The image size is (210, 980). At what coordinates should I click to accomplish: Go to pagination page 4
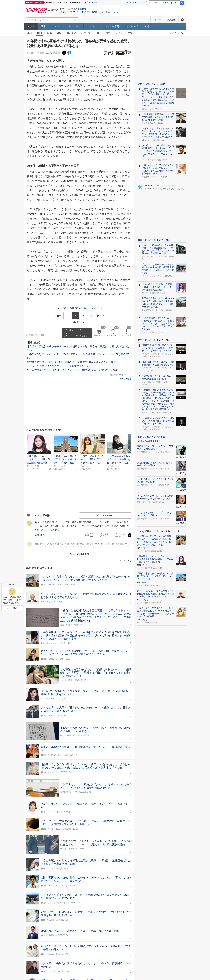pos(91,315)
